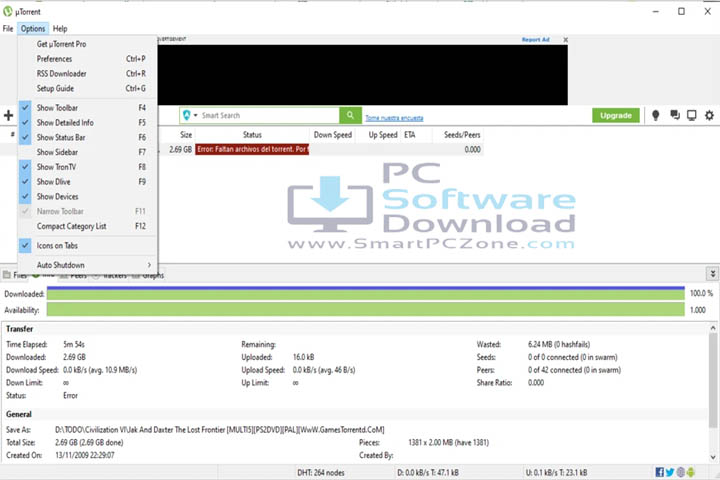Open settings via the gear icon
Screen dimensions: 720x480
point(709,115)
